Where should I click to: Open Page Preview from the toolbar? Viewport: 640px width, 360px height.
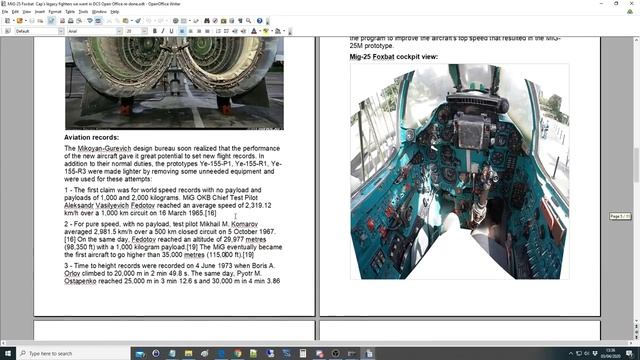(79, 20)
